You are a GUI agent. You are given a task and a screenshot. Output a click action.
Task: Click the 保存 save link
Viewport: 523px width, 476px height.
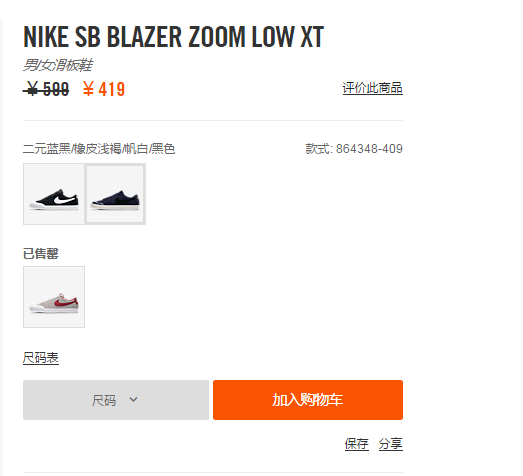(x=357, y=444)
